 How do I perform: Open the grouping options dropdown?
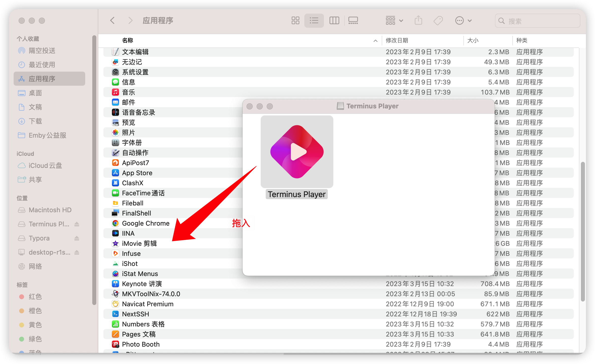point(394,20)
